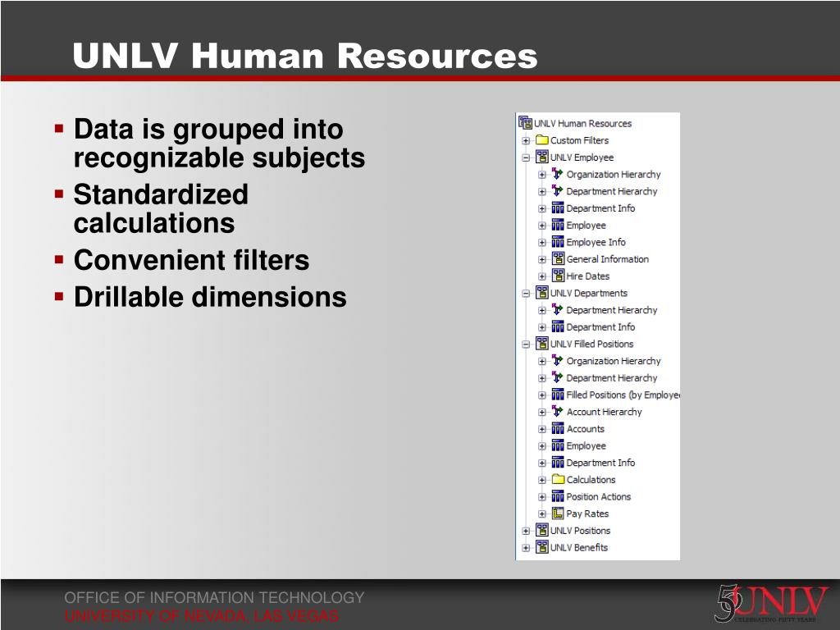This screenshot has width=840, height=630.
Task: Select the 'Calculations' label
Action: [591, 479]
